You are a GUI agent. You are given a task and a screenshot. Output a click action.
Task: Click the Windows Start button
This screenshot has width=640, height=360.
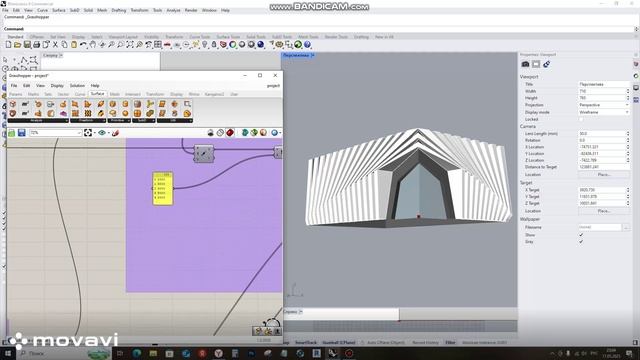point(8,353)
